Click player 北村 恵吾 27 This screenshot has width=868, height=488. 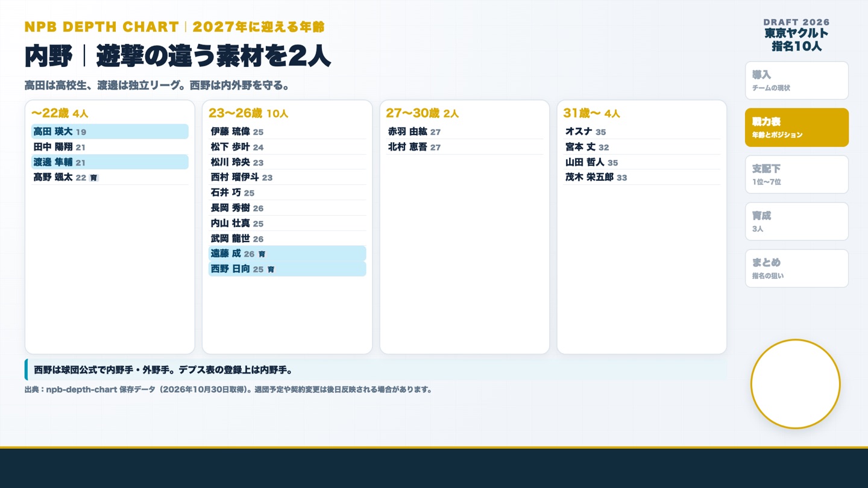(465, 147)
